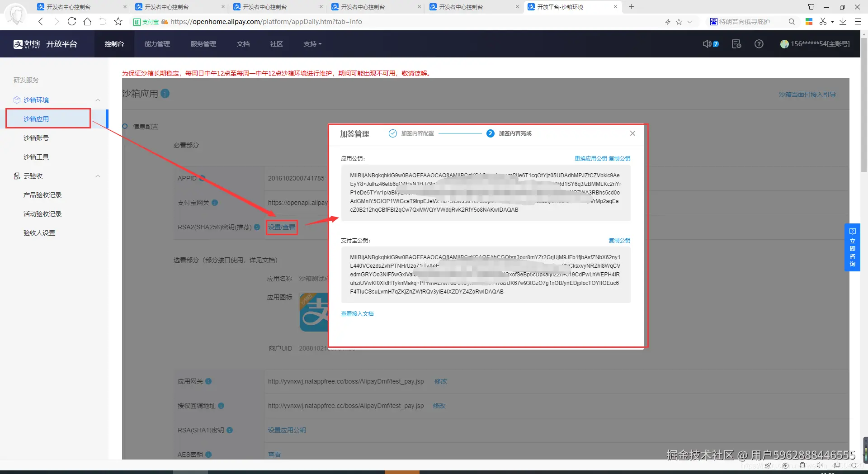868x474 pixels.
Task: Copy the 应用公钥 with 复制公钥
Action: tap(619, 159)
